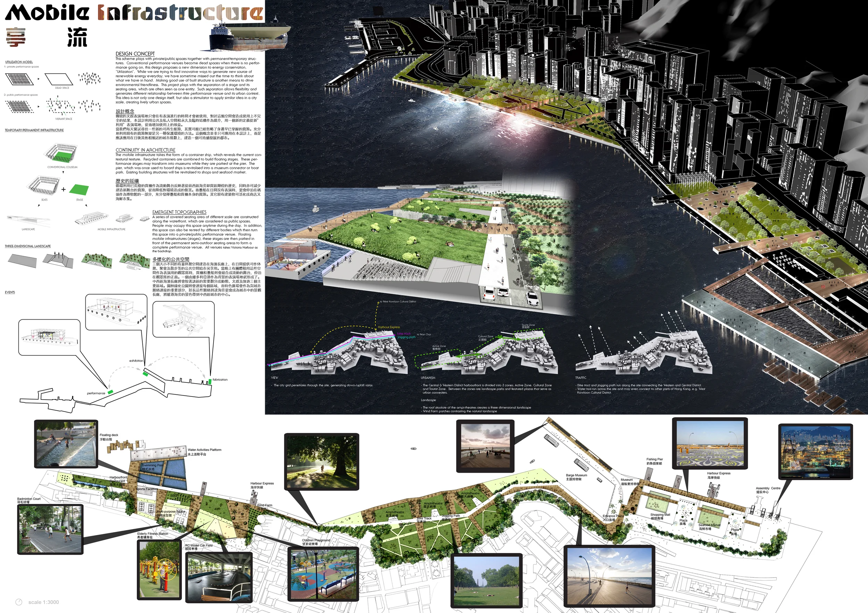868x613 pixels.
Task: Click the green fabrication marker on events map
Action: click(x=210, y=382)
